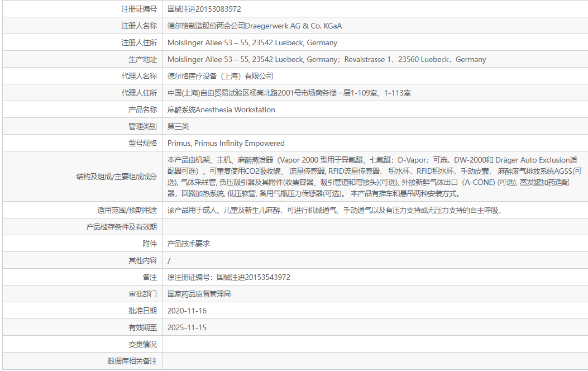Viewport: 588px width, 371px height.
Task: Click registration number 国械注进20153083972
Action: pyautogui.click(x=204, y=9)
